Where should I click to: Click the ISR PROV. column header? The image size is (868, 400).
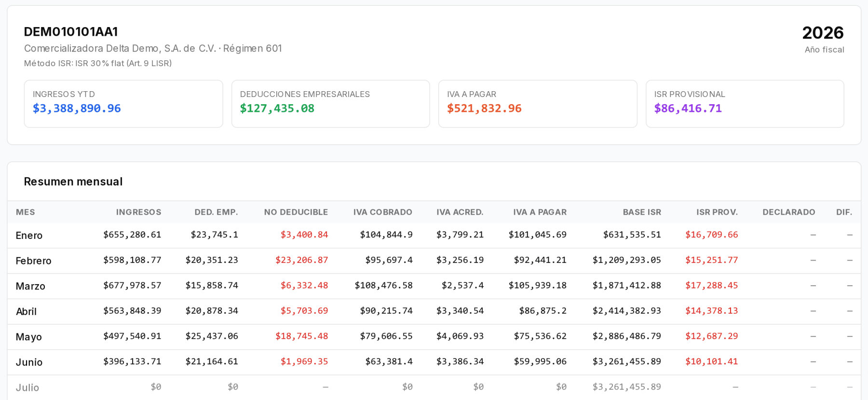click(x=717, y=212)
